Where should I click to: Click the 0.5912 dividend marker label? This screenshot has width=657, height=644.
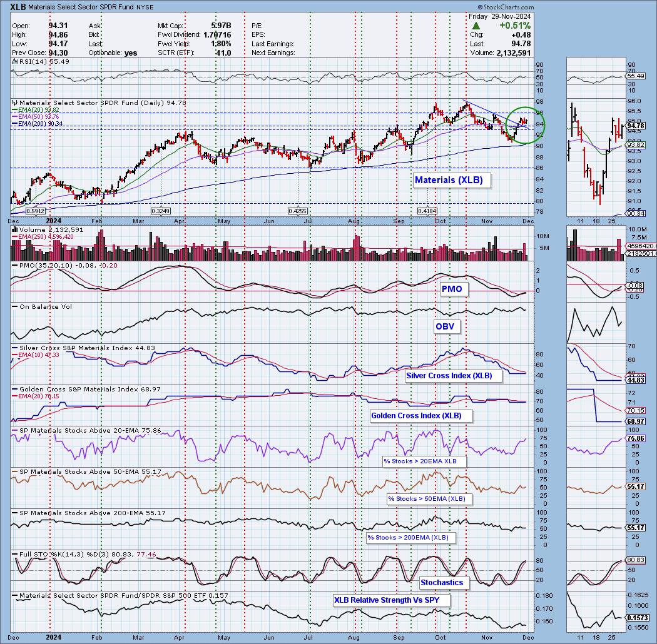(36, 211)
